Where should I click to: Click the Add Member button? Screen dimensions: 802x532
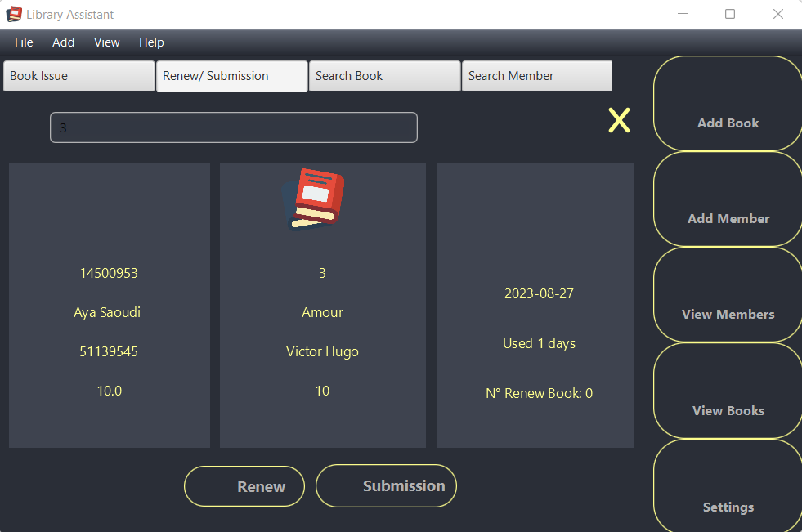coord(728,199)
